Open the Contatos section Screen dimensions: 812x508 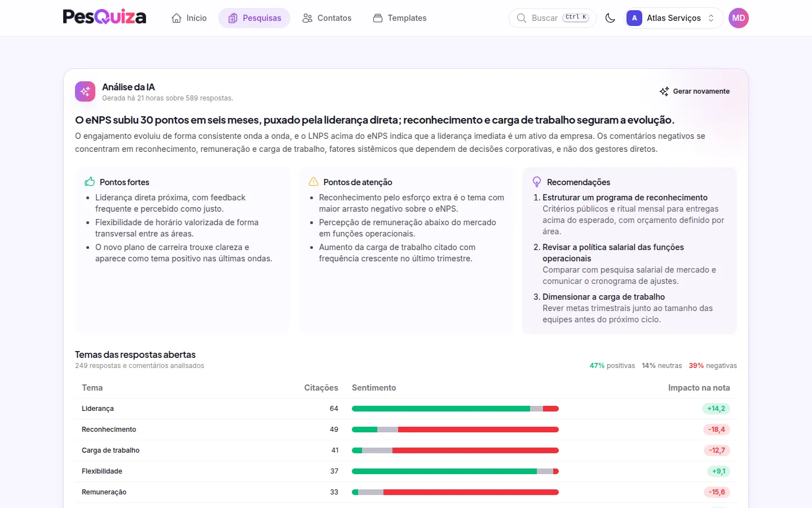pos(326,18)
